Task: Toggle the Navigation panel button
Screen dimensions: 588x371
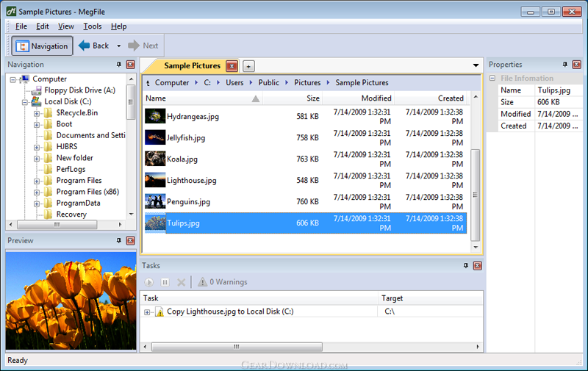Action: [x=42, y=46]
